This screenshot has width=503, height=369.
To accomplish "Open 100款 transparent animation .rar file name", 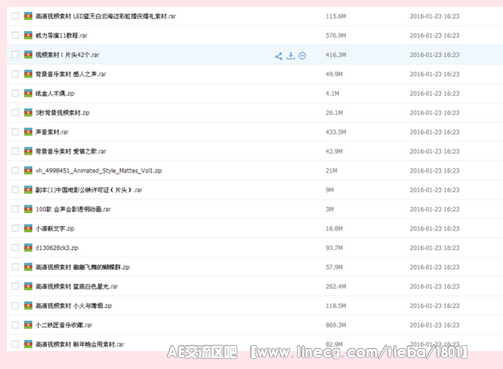I will pyautogui.click(x=73, y=210).
